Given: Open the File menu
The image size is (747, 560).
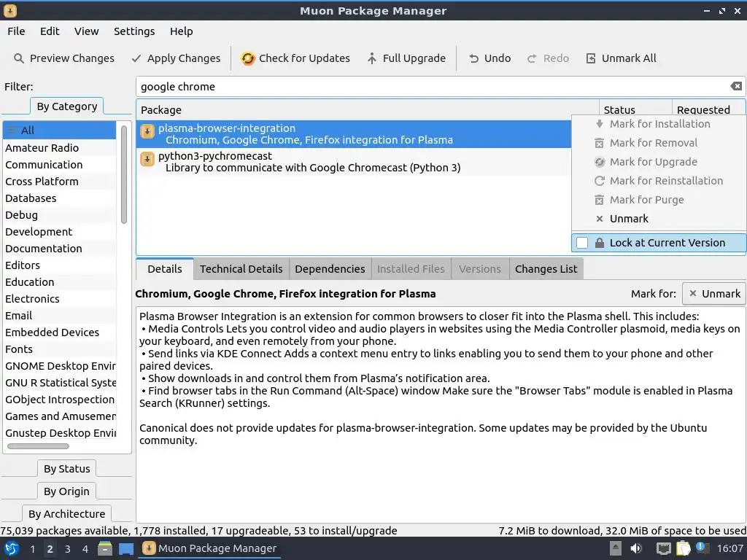Looking at the screenshot, I should [x=16, y=31].
